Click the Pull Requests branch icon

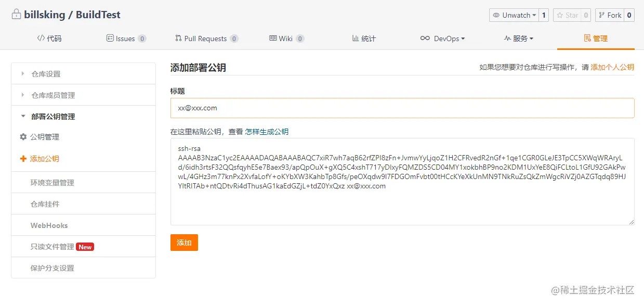click(x=178, y=39)
